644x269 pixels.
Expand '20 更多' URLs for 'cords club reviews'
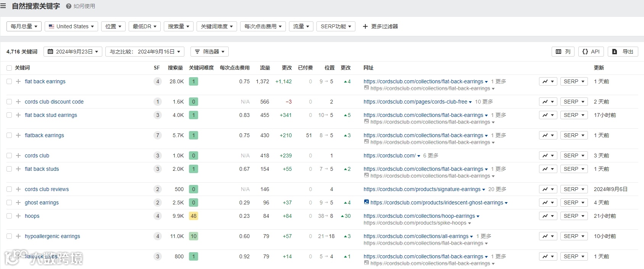[497, 189]
